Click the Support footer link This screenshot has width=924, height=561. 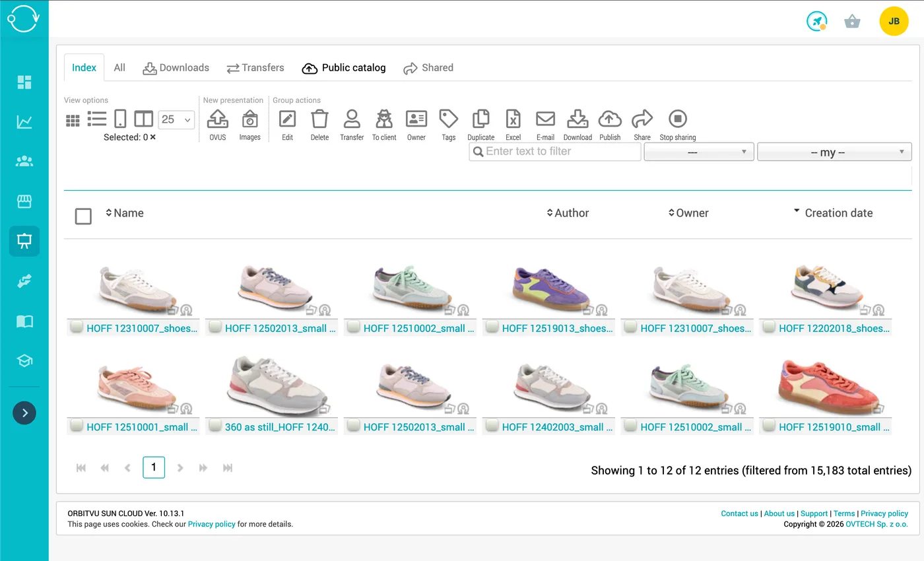(814, 513)
